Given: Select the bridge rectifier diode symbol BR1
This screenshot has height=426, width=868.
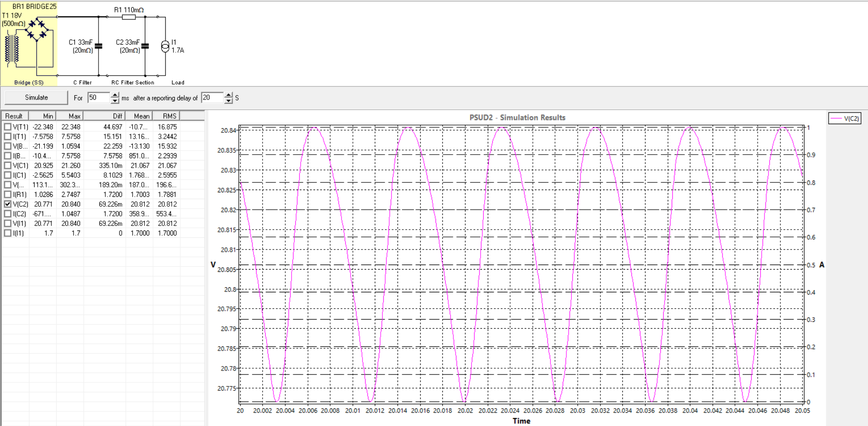Looking at the screenshot, I should [x=37, y=30].
